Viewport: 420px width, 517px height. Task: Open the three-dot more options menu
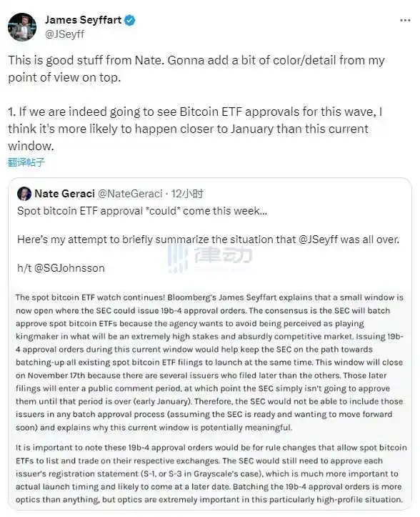405,21
